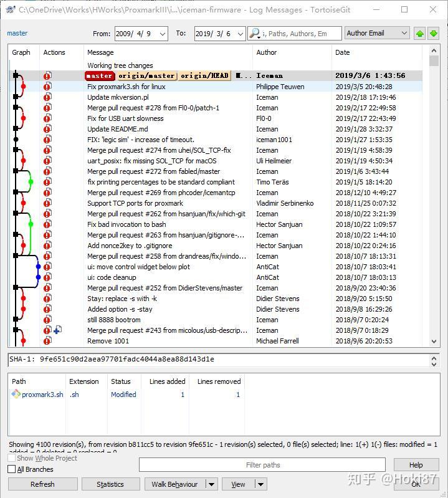Click the action icon for 'Stay: replace -s with -k'
Image resolution: width=448 pixels, height=498 pixels.
47,298
